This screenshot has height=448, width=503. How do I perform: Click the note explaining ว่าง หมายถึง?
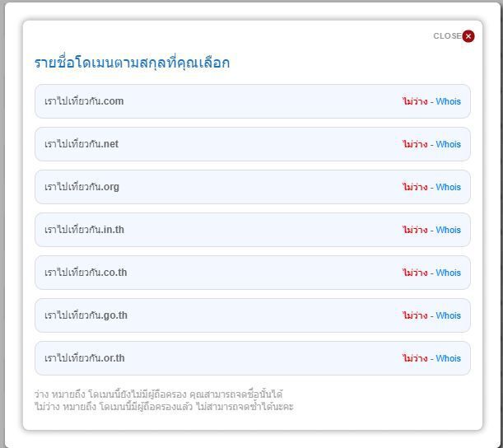tap(158, 394)
